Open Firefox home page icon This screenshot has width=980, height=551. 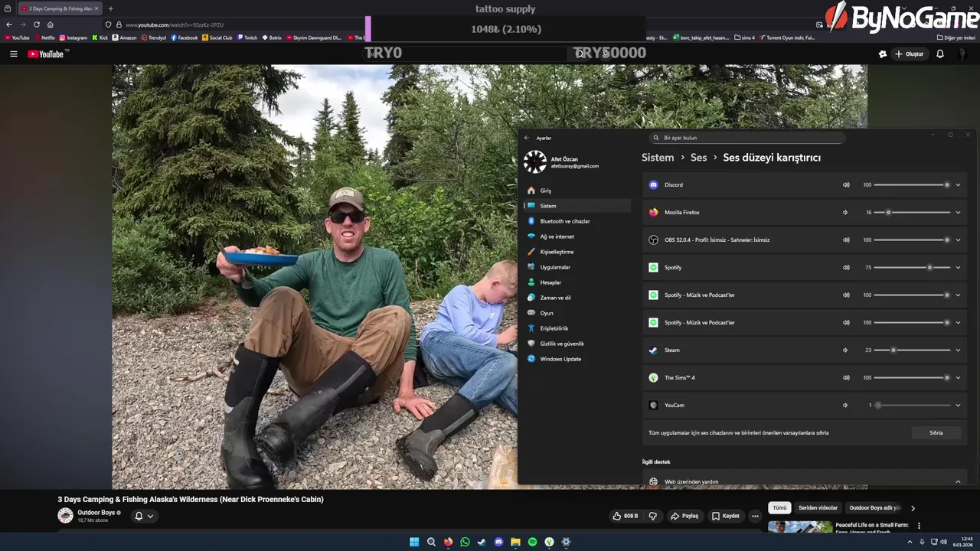point(51,24)
